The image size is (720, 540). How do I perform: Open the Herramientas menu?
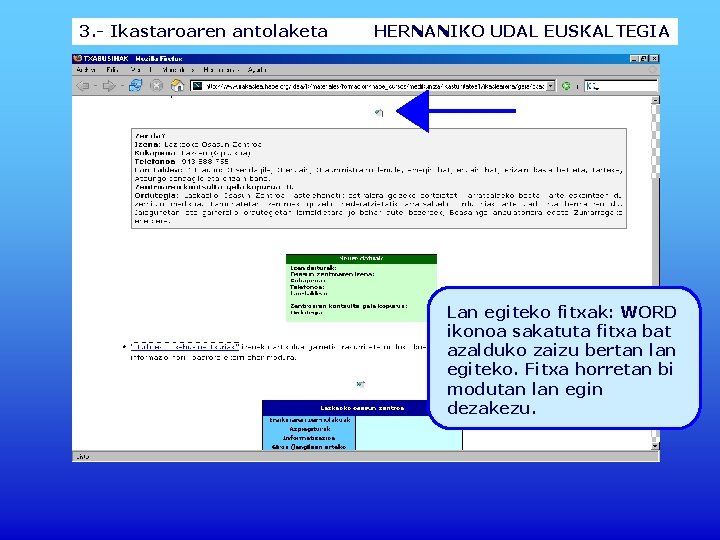click(221, 70)
